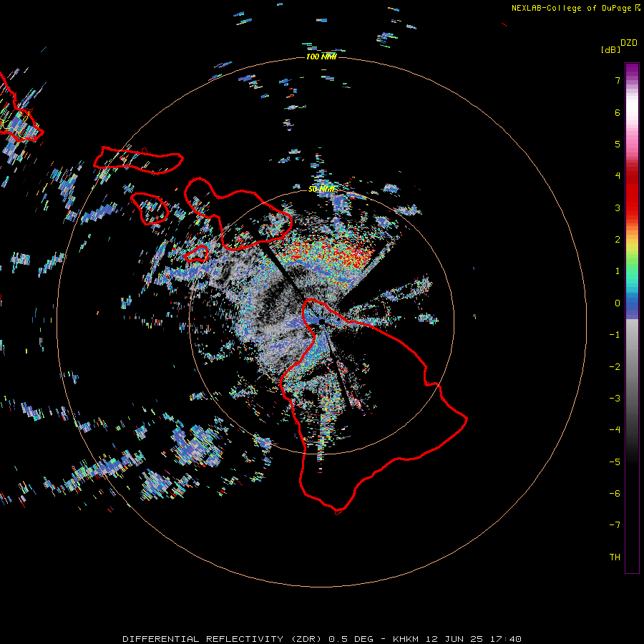Click the TH label on the color scale
This screenshot has height=644, width=644.
[615, 557]
